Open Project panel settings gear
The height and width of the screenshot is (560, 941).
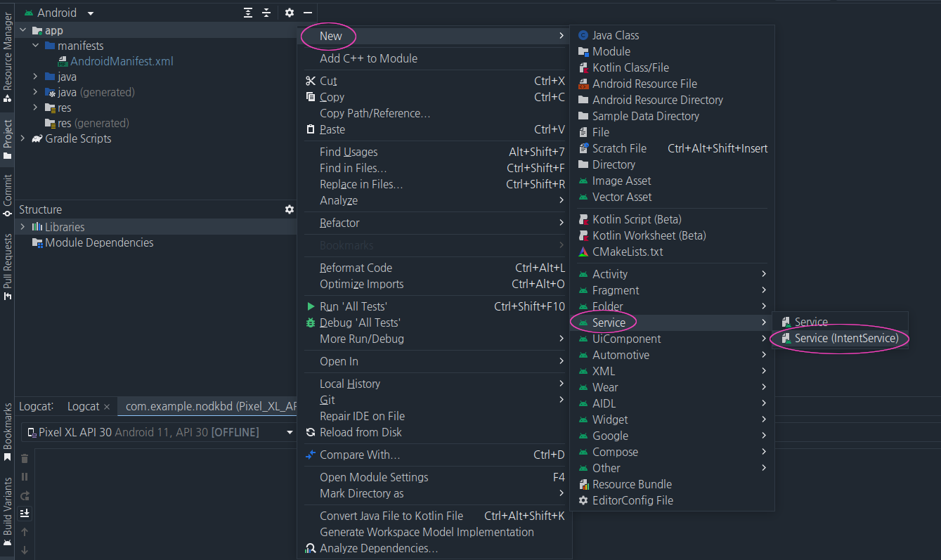[x=290, y=13]
